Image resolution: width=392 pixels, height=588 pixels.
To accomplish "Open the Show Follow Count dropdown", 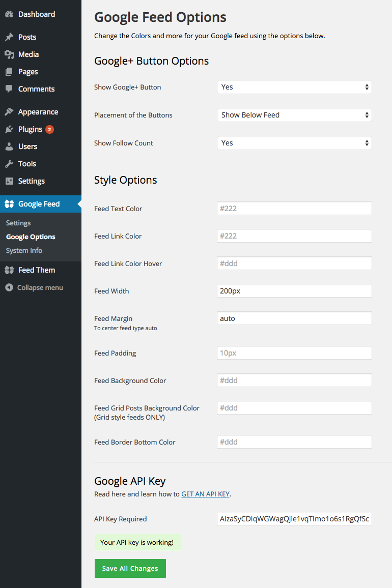I will click(294, 143).
